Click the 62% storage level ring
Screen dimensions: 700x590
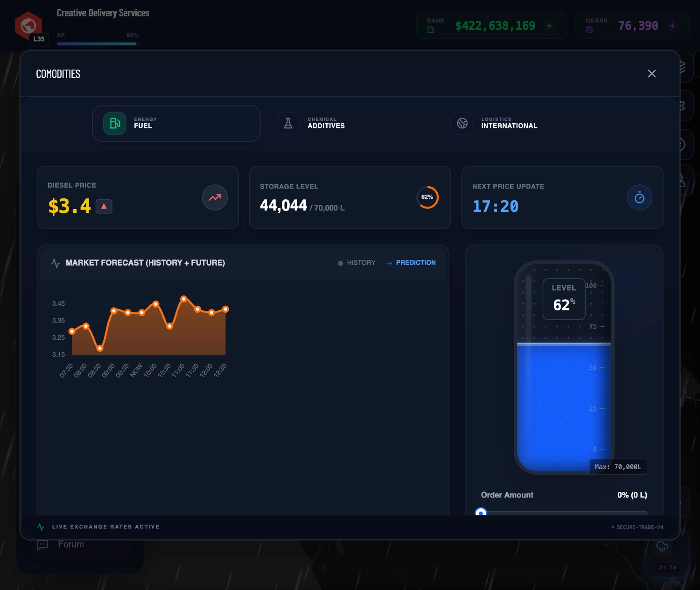pyautogui.click(x=427, y=197)
